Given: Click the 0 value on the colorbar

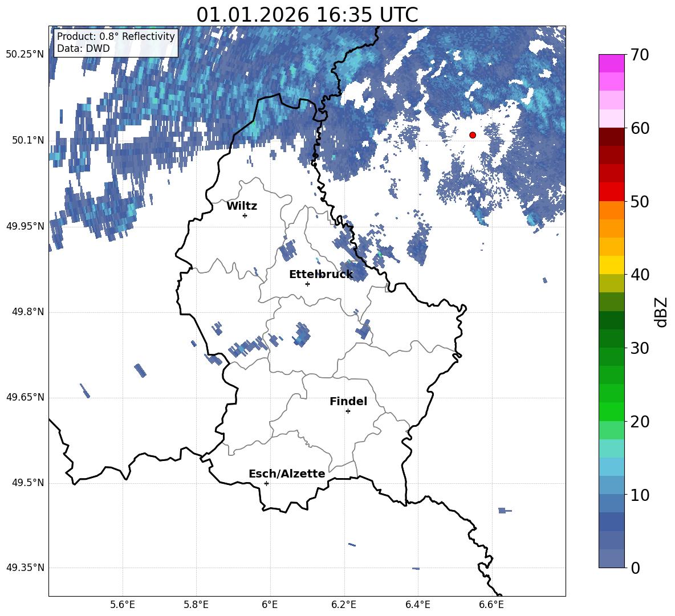Looking at the screenshot, I should point(635,568).
